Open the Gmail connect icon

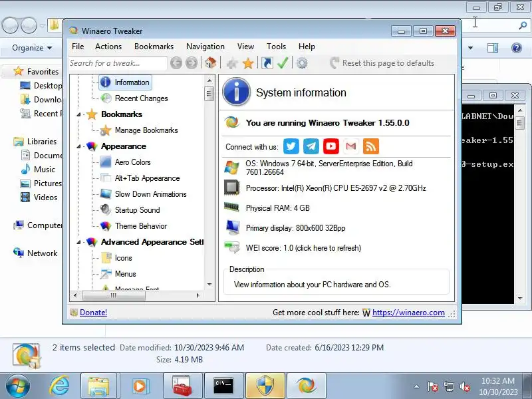[x=351, y=146]
